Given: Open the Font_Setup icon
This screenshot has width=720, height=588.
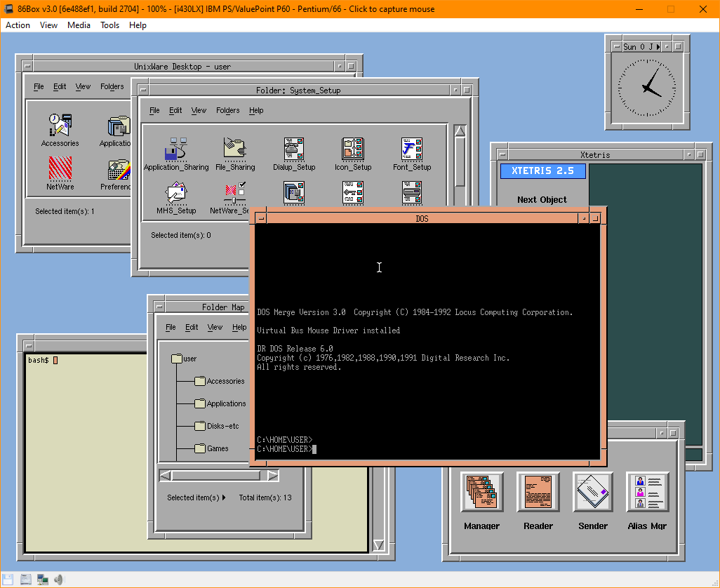Looking at the screenshot, I should 411,149.
